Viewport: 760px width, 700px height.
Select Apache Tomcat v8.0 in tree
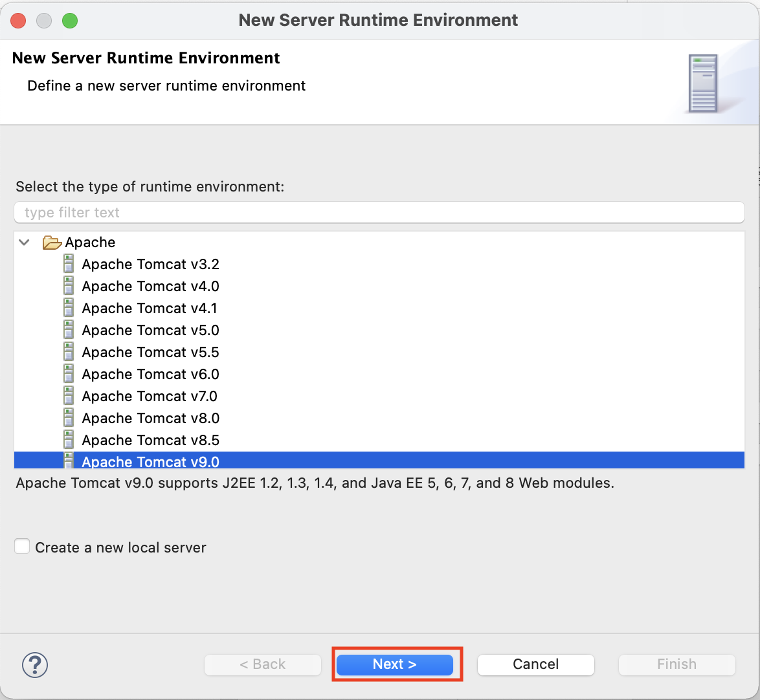pyautogui.click(x=150, y=418)
